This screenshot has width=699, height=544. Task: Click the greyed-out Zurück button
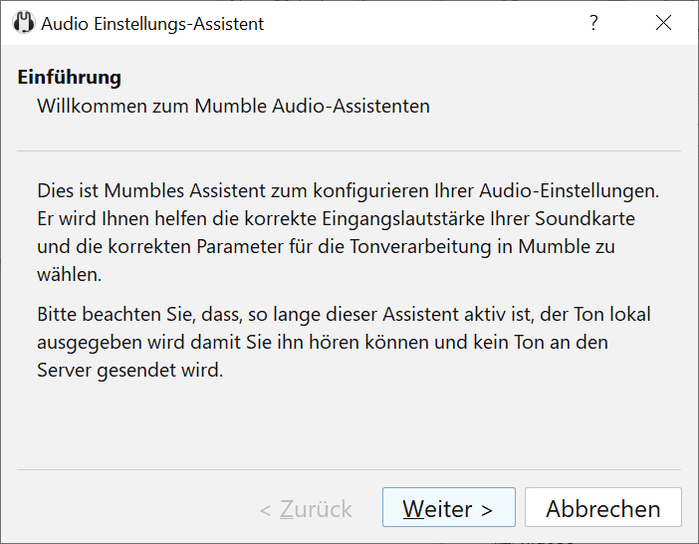tap(306, 509)
